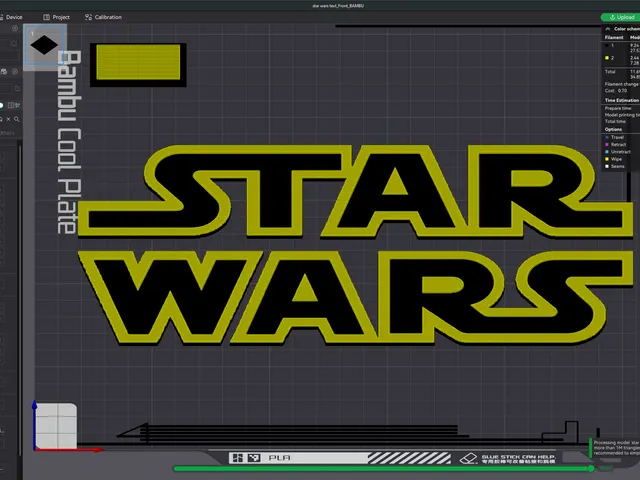Image resolution: width=640 pixels, height=480 pixels.
Task: Click the X clear icon beside search
Action: [x=8, y=119]
